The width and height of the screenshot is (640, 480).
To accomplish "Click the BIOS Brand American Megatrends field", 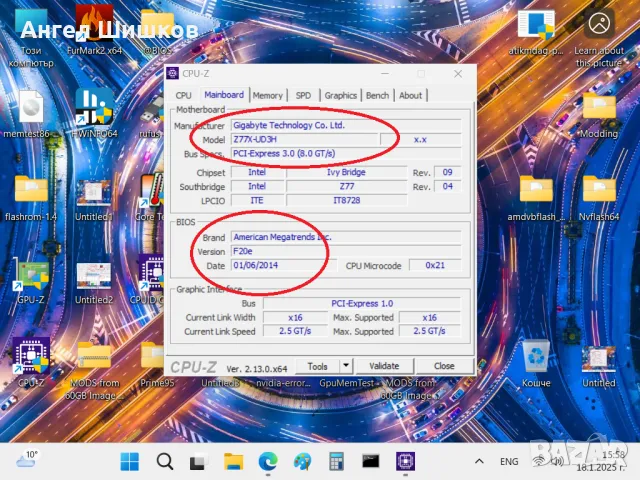I will coord(346,237).
